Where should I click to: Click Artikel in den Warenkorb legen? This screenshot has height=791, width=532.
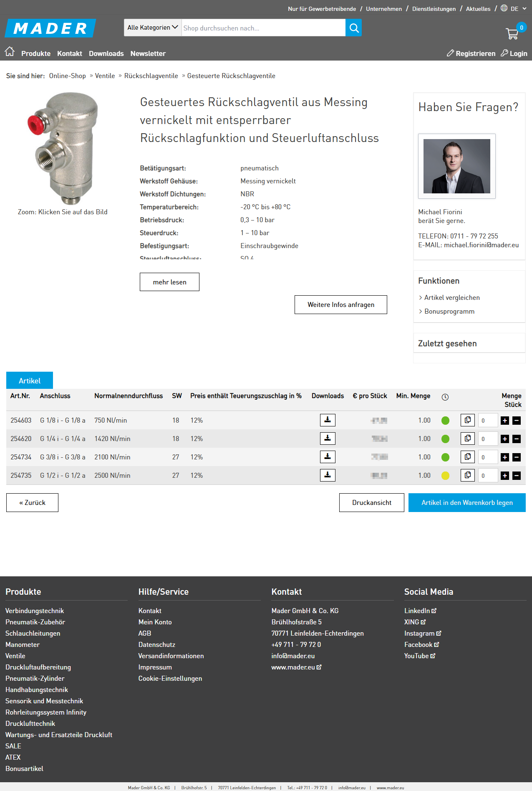467,502
